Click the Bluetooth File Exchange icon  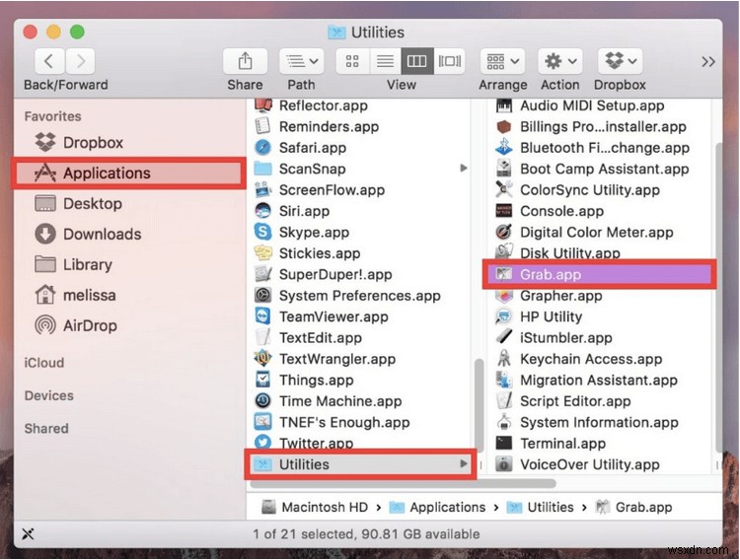point(503,148)
